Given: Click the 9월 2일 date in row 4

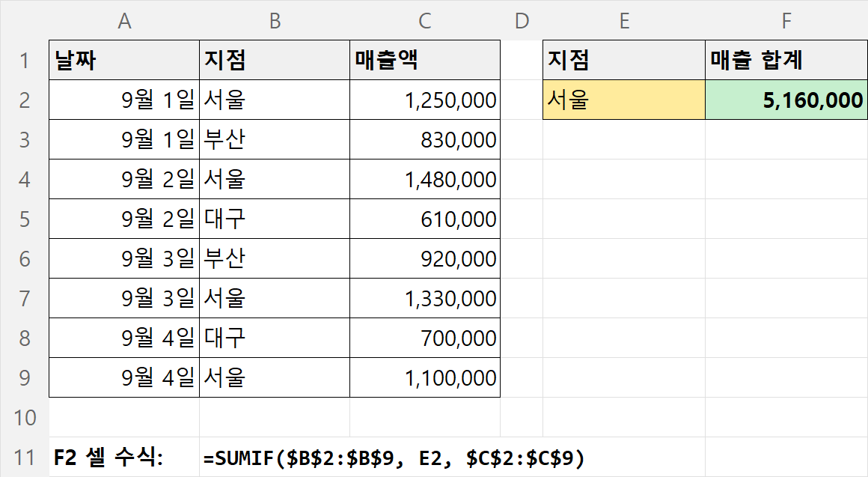Looking at the screenshot, I should (124, 179).
